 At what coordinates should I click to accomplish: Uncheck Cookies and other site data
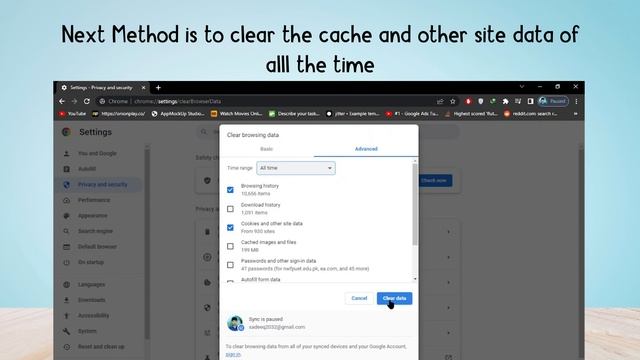pos(230,227)
